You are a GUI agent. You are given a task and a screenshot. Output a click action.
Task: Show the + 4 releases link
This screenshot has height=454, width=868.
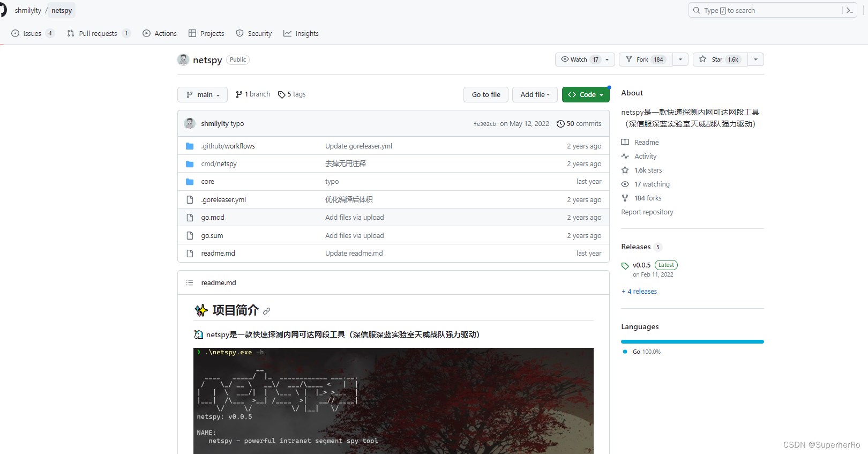click(x=639, y=291)
